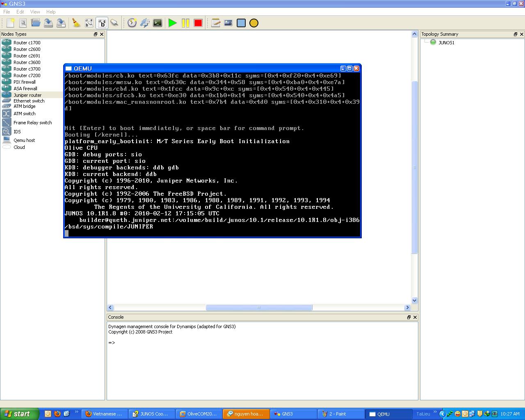
Task: Suspend all devices with yellow pause button
Action: 185,23
